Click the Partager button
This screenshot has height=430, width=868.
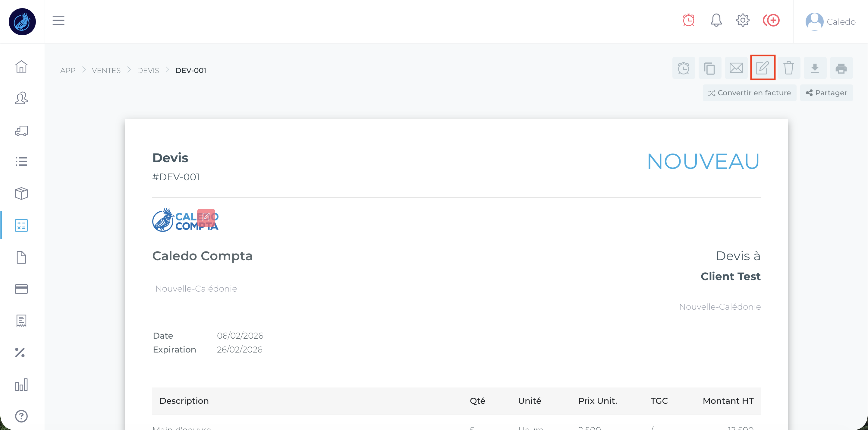(826, 93)
